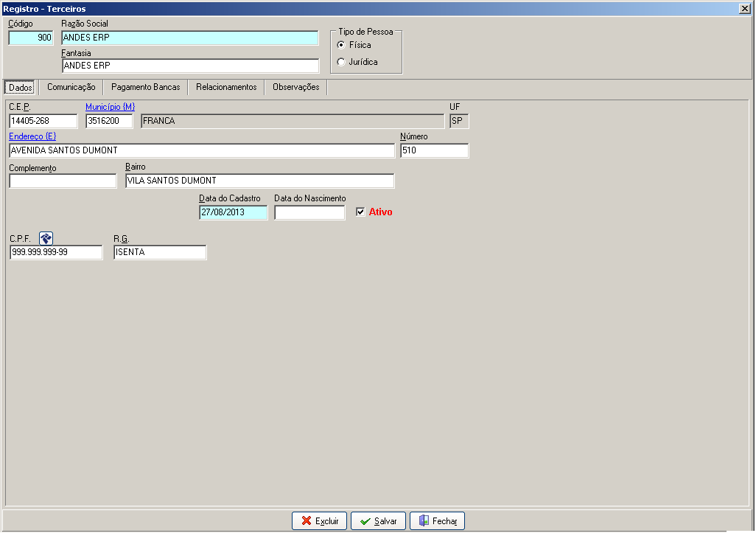The height and width of the screenshot is (533, 756).
Task: Click the município code field 3516200
Action: point(109,121)
